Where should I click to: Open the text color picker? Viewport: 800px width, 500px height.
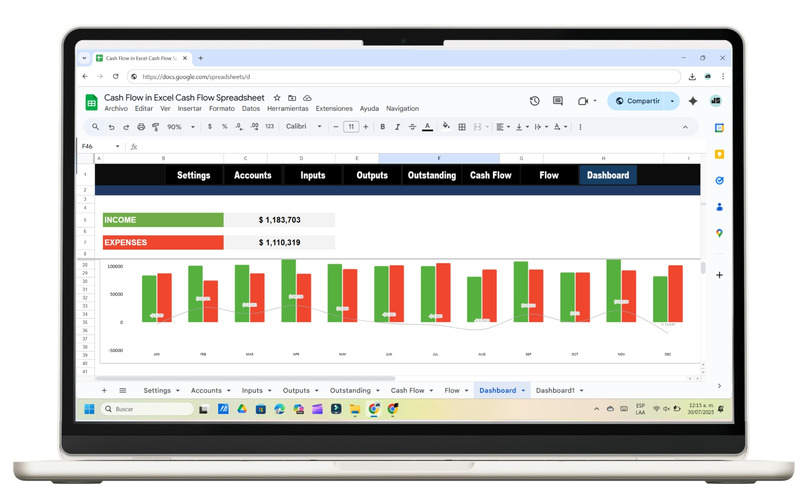(428, 127)
